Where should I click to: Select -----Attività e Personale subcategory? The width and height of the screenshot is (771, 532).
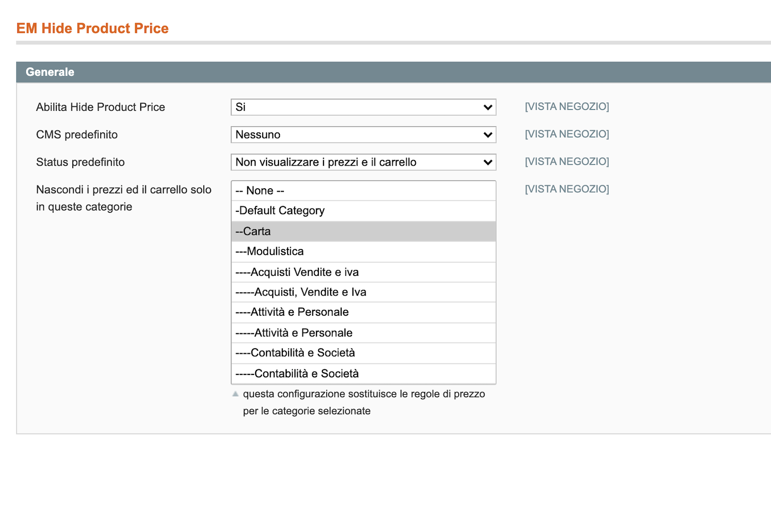(363, 333)
